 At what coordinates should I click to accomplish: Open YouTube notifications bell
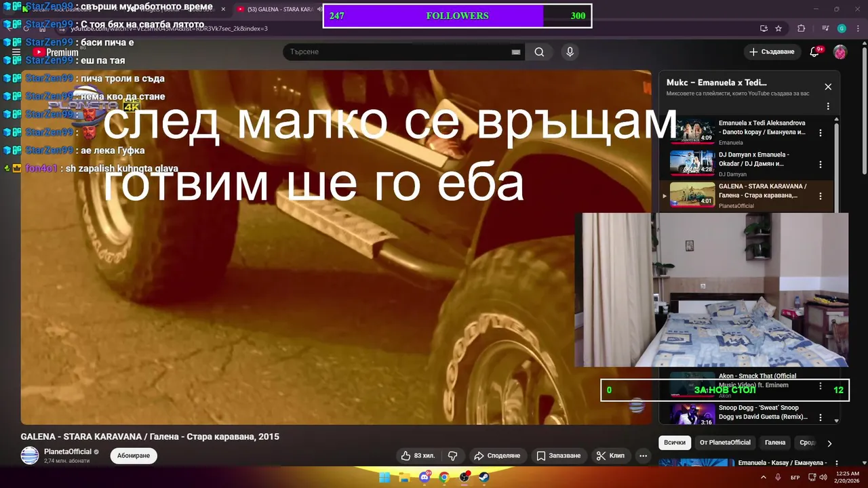pyautogui.click(x=815, y=52)
